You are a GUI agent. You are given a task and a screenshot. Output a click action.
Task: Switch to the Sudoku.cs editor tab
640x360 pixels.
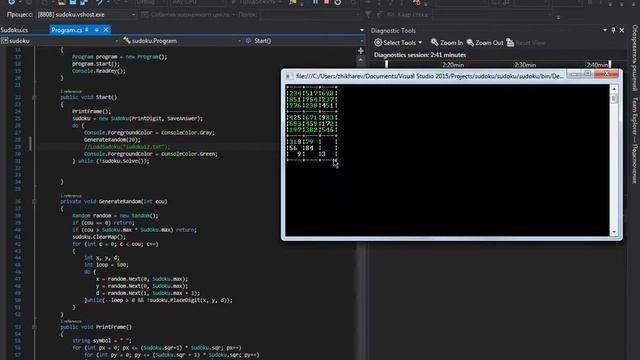click(x=14, y=30)
